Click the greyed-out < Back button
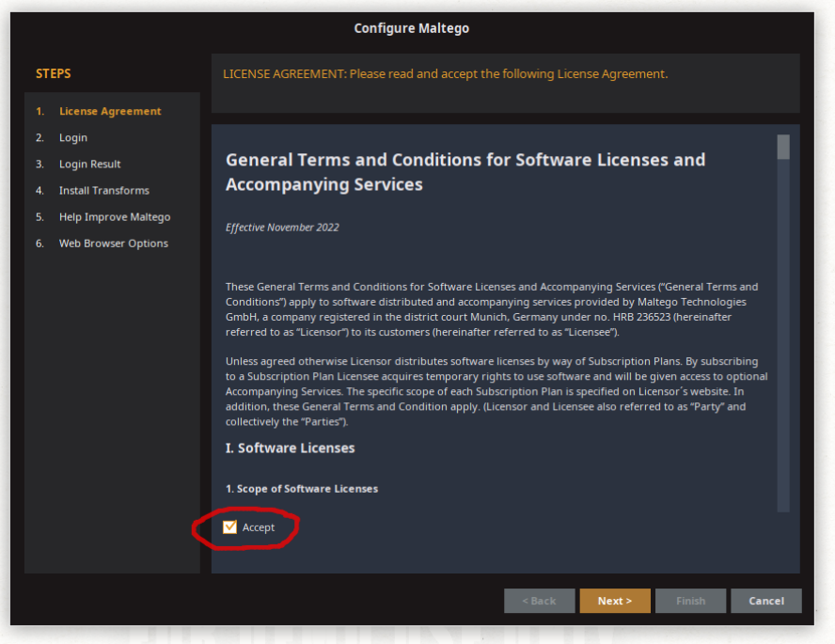 [x=539, y=601]
